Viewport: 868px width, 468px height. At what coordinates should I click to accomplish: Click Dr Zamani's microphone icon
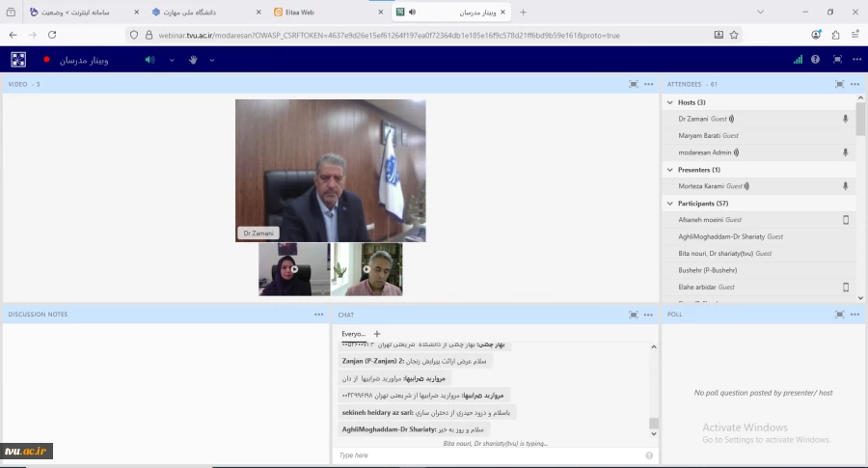pos(845,119)
